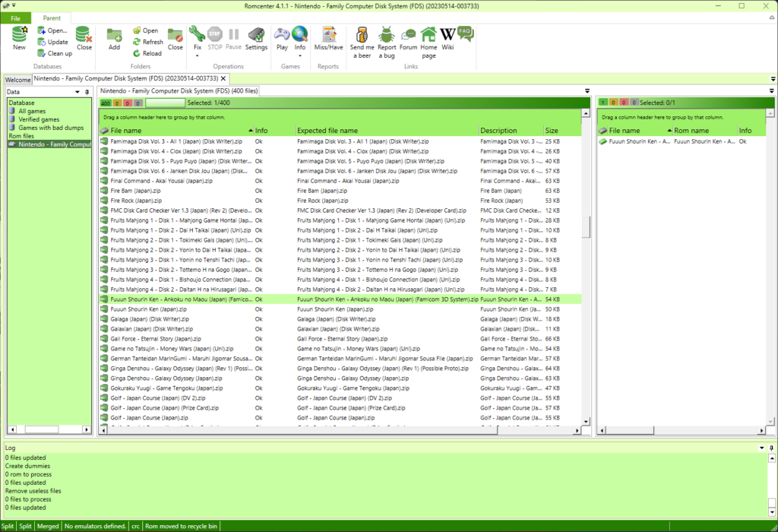Reload the rom folders

(147, 54)
